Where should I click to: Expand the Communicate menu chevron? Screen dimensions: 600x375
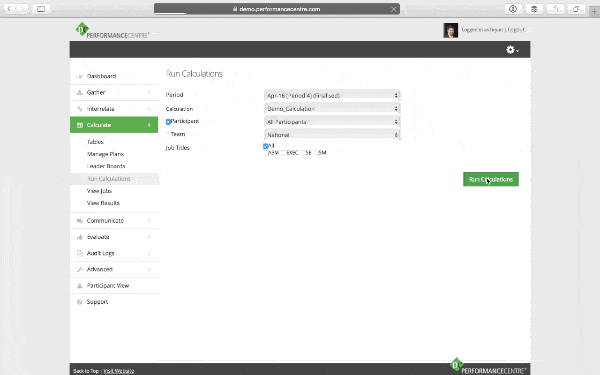pos(149,221)
